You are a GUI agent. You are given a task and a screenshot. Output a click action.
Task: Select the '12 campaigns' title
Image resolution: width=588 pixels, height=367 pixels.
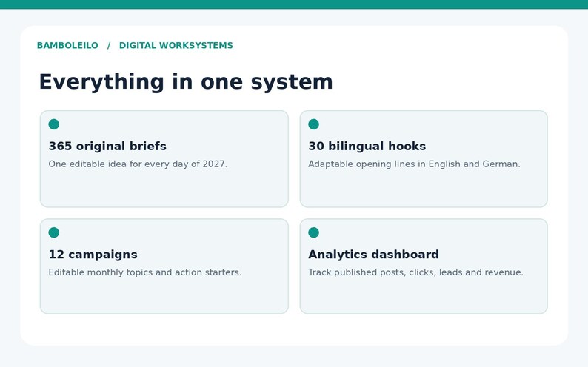(x=93, y=255)
